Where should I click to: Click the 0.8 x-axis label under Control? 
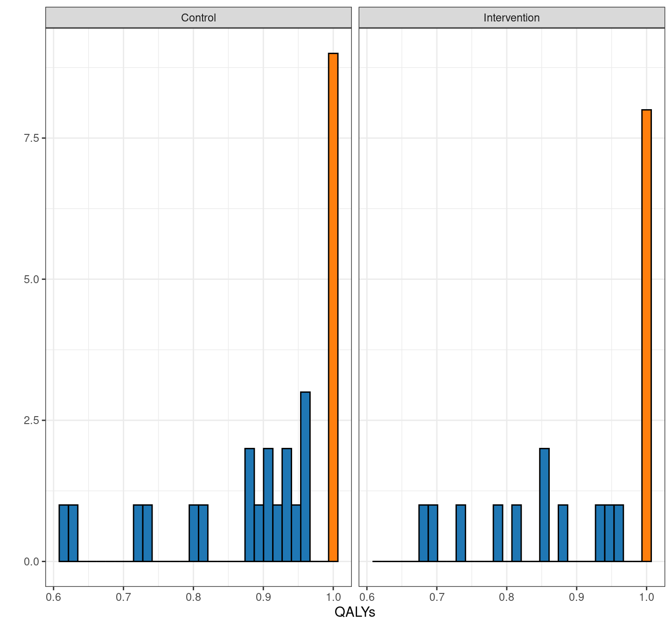193,597
